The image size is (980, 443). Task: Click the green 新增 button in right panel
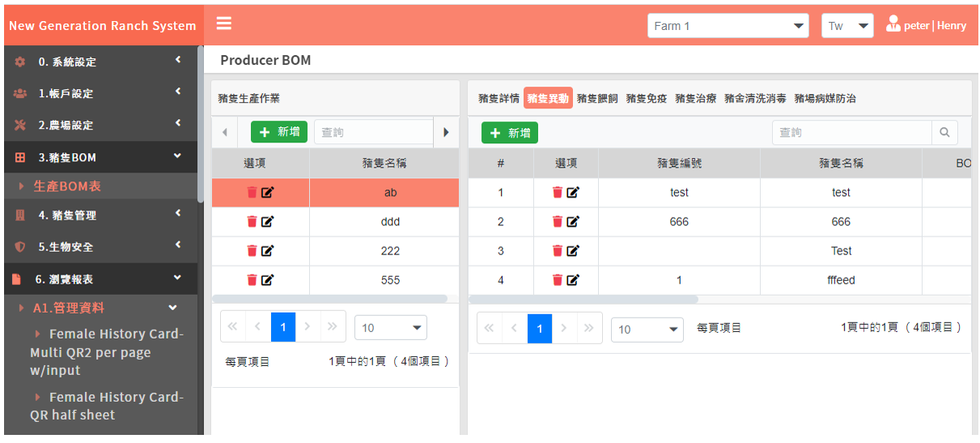point(510,133)
